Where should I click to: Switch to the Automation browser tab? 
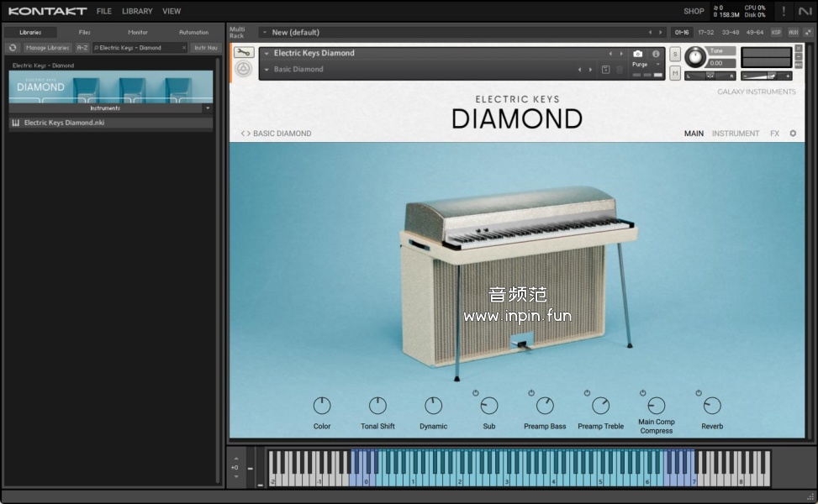pos(193,32)
